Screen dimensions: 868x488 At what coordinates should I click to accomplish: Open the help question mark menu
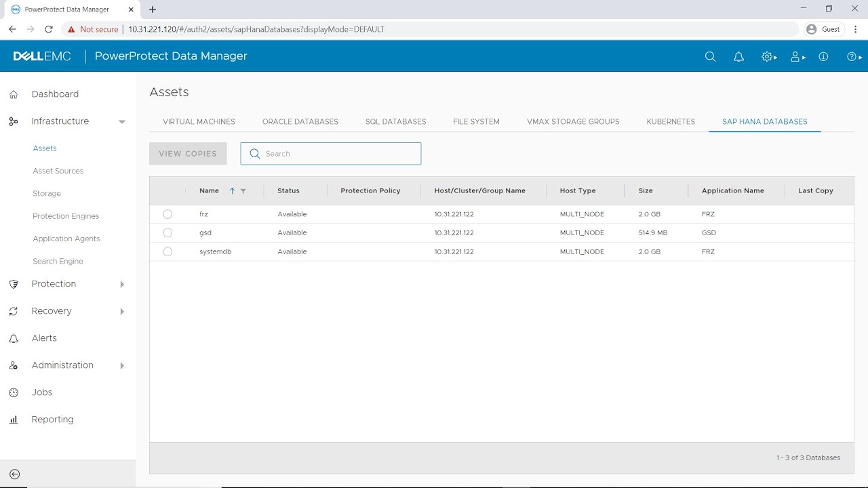click(854, 57)
